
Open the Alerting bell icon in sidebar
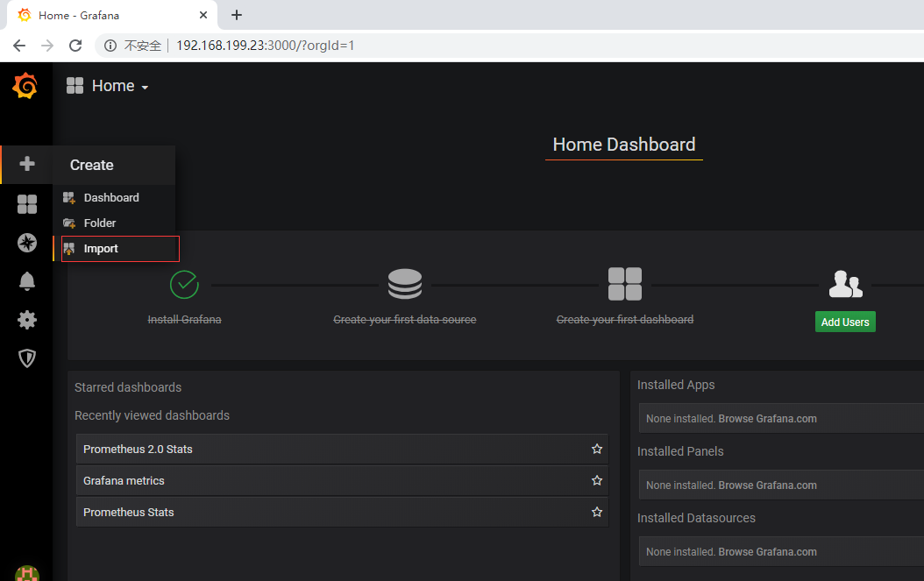pyautogui.click(x=27, y=281)
